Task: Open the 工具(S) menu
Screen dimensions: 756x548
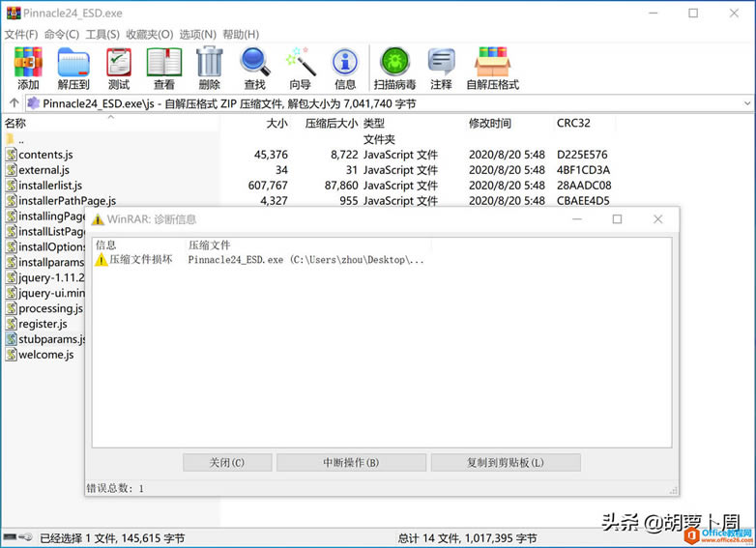Action: [102, 34]
